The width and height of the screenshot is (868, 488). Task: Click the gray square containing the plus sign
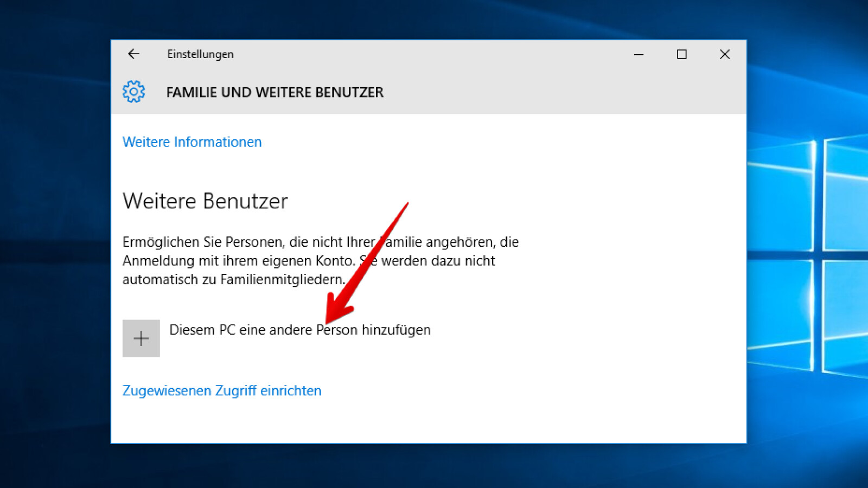[141, 338]
